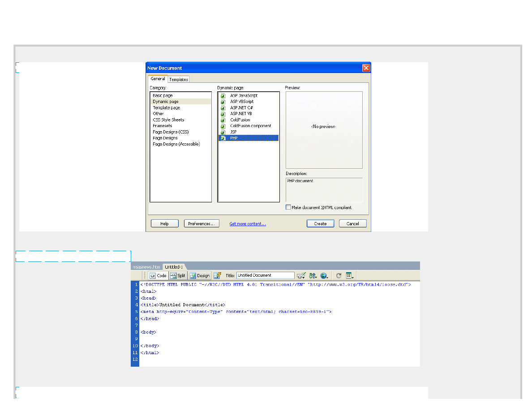Open the Templates tab
The image size is (532, 411).
point(179,79)
